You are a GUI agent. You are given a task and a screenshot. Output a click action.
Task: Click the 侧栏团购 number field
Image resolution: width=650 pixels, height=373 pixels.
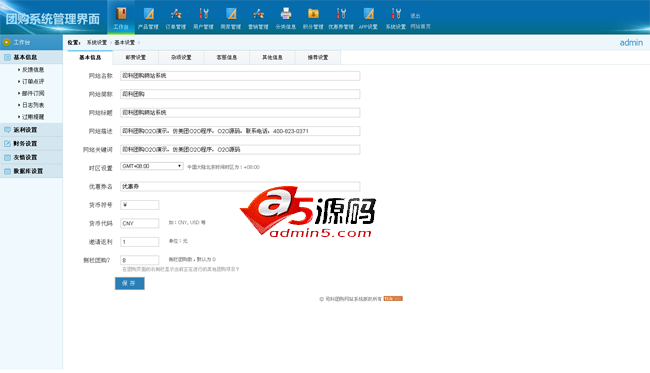[x=139, y=260]
